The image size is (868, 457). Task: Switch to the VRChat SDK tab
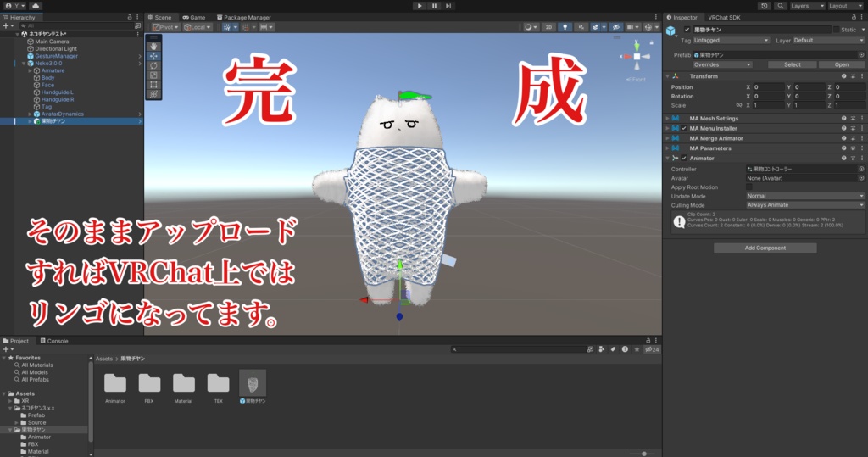point(724,17)
